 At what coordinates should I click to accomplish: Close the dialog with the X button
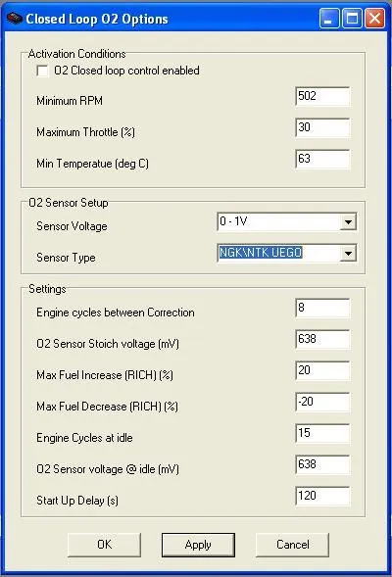[x=374, y=19]
